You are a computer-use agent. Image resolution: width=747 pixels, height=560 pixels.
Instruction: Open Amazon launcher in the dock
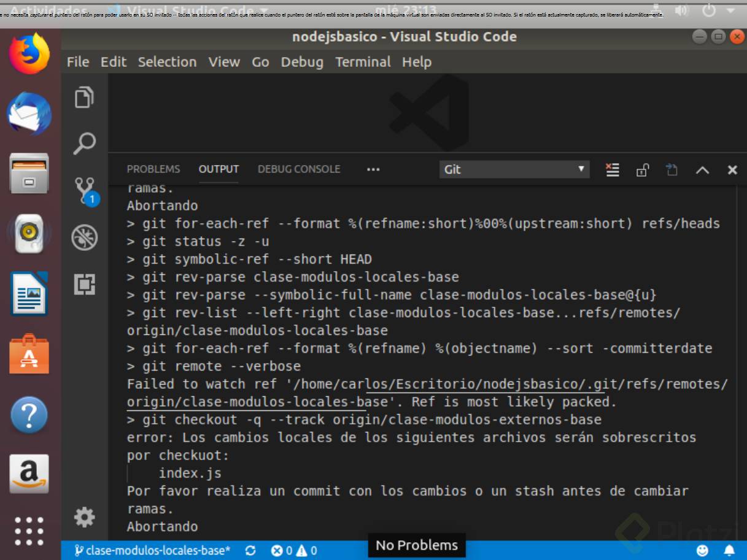point(29,474)
